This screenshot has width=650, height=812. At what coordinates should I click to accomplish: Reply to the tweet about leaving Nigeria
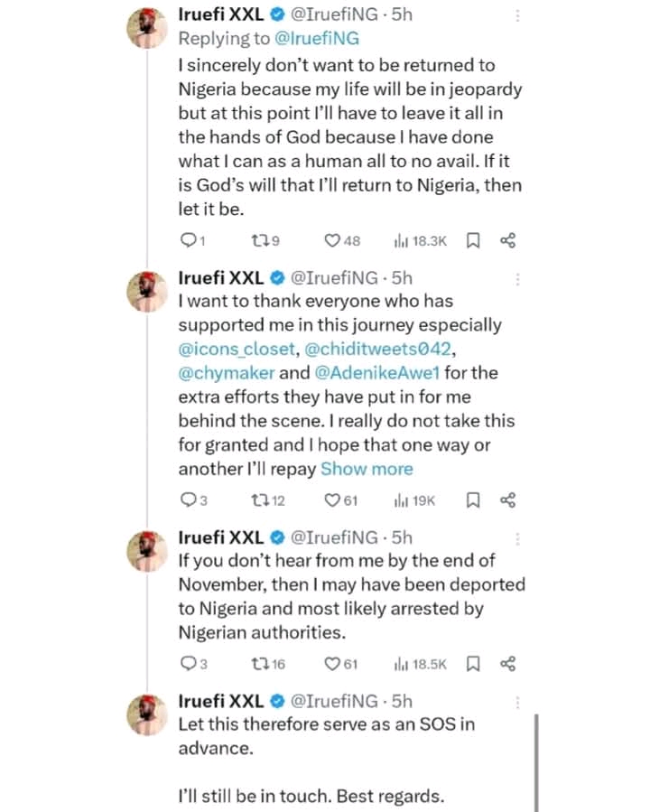coord(188,240)
